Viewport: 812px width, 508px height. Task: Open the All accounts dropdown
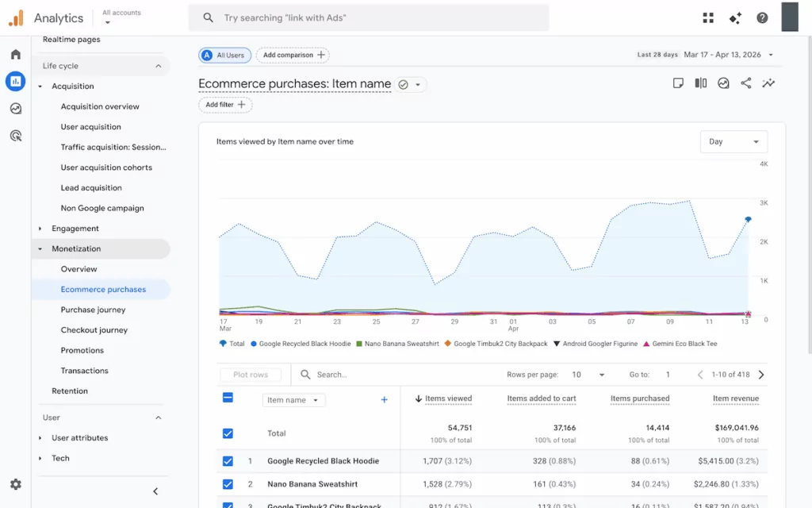tap(121, 17)
